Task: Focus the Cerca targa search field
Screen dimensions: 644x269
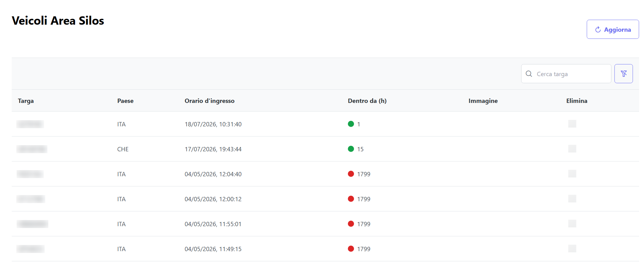Action: [566, 74]
